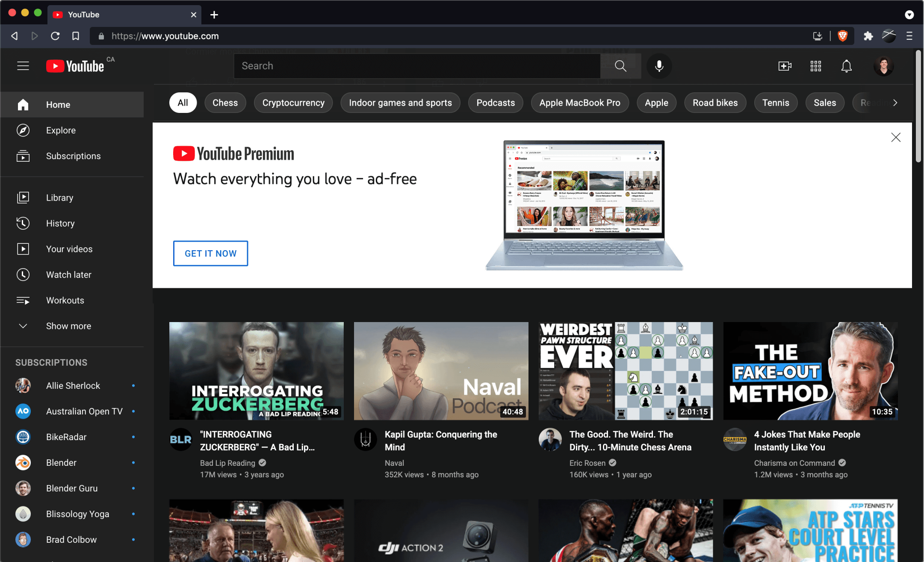The width and height of the screenshot is (924, 562).
Task: Click the search magnifier button
Action: point(620,66)
